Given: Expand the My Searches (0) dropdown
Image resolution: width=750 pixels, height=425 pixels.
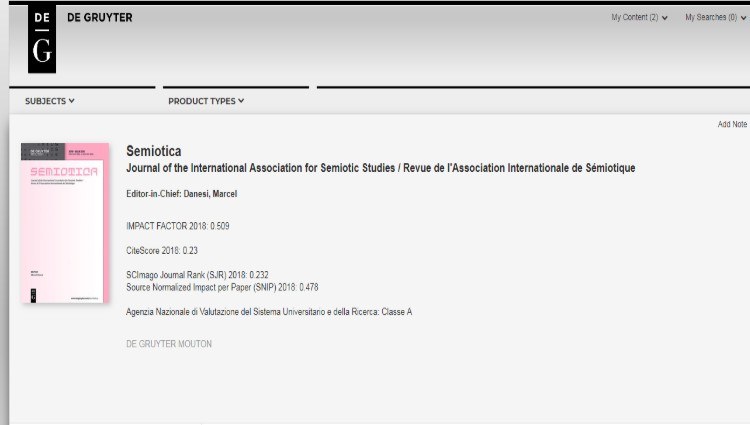Looking at the screenshot, I should (x=716, y=18).
